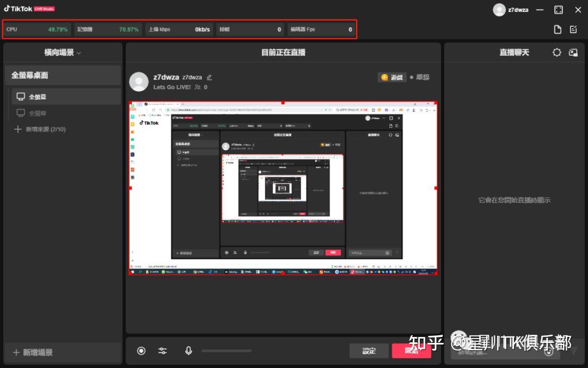588x368 pixels.
Task: Open the 橫向場景 scene orientation dropdown
Action: (63, 52)
